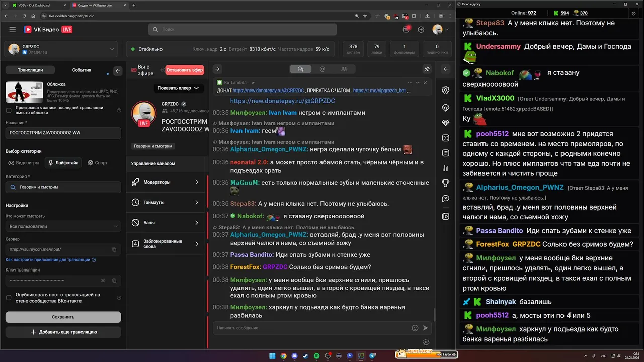Select the Видеоигры category type
Screen dimensions: 644x362
(24, 163)
